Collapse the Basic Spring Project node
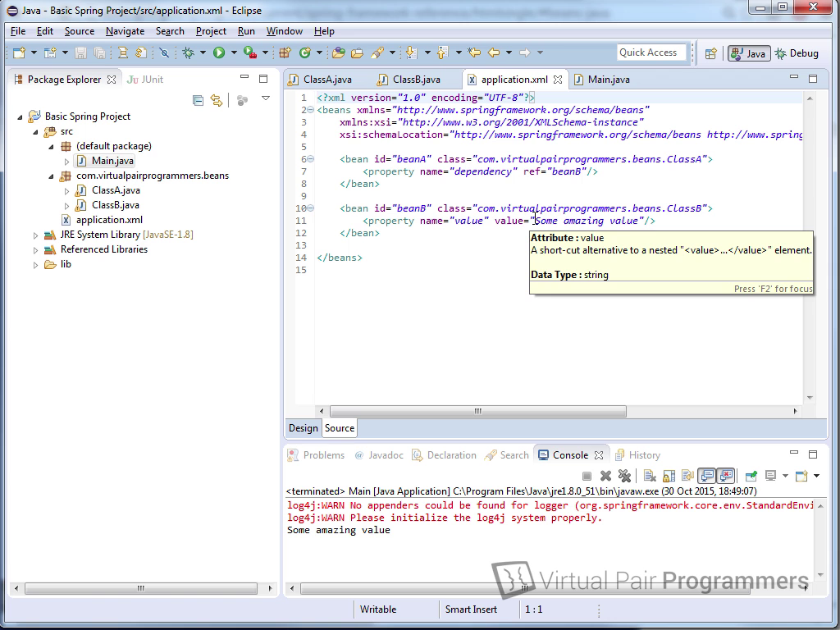The image size is (840, 630). click(x=20, y=116)
